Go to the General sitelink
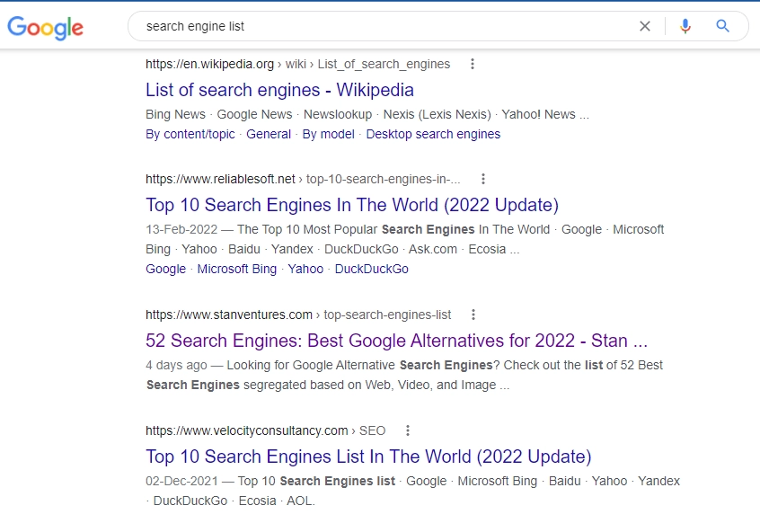This screenshot has height=532, width=760. [x=269, y=134]
